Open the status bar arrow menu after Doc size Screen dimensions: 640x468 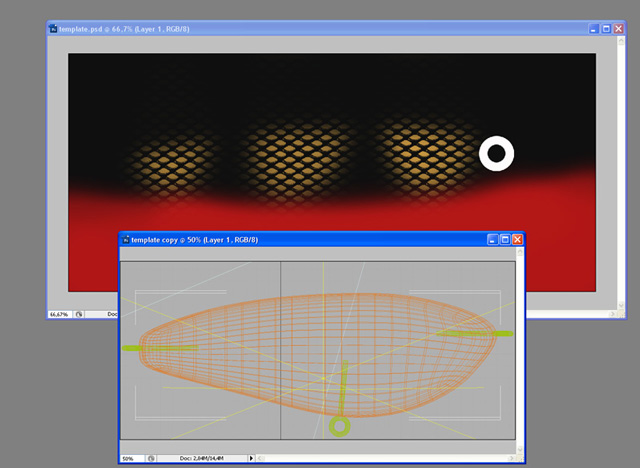click(x=250, y=458)
